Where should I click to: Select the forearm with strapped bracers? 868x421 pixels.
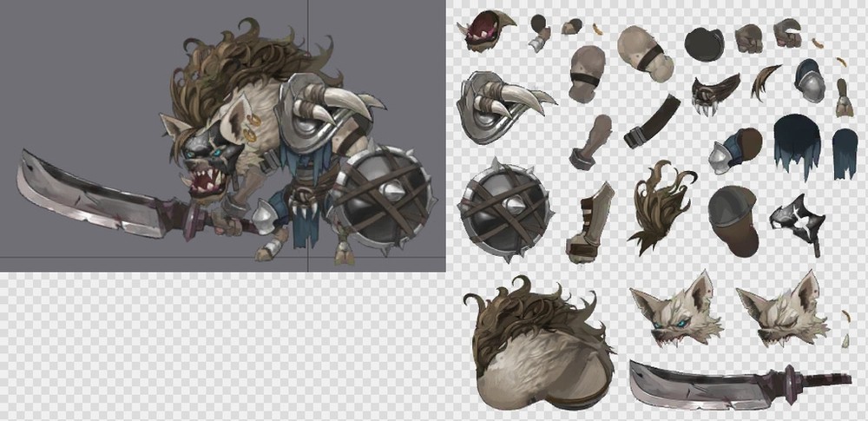[x=592, y=222]
